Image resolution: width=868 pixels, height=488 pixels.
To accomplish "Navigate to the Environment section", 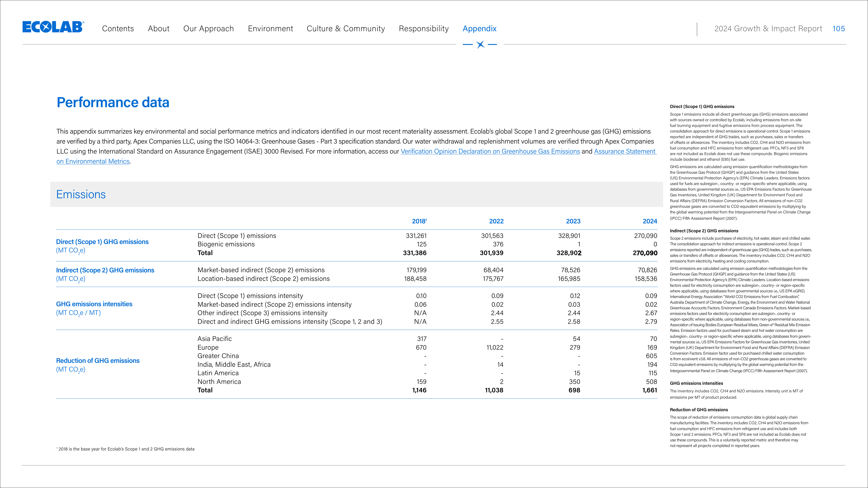I will point(271,29).
